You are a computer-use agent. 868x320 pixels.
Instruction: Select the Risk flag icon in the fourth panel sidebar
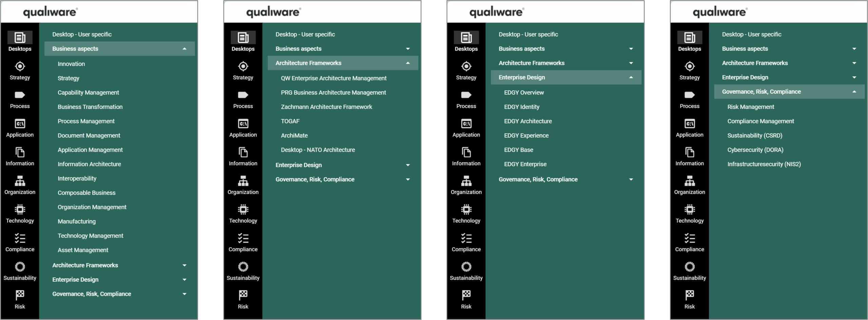pyautogui.click(x=690, y=295)
